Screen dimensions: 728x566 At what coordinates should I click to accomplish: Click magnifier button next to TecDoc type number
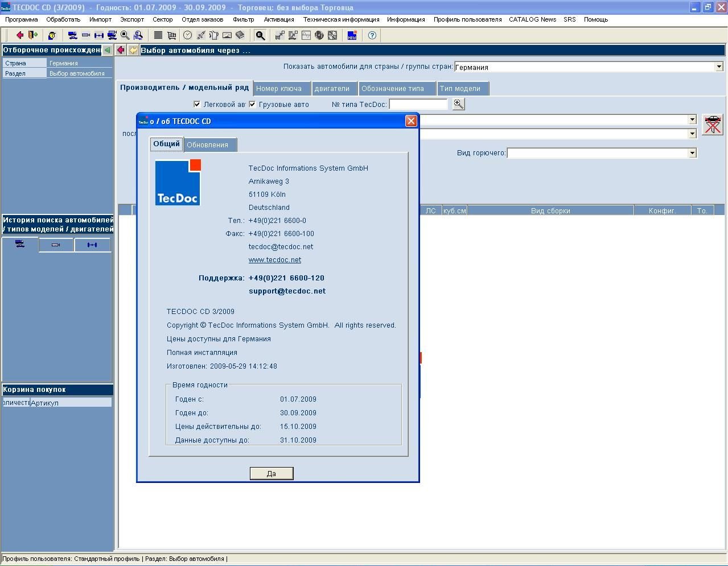click(x=458, y=104)
